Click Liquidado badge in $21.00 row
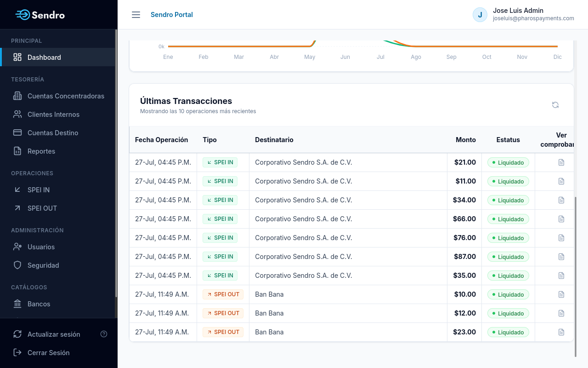The width and height of the screenshot is (588, 368). [508, 162]
